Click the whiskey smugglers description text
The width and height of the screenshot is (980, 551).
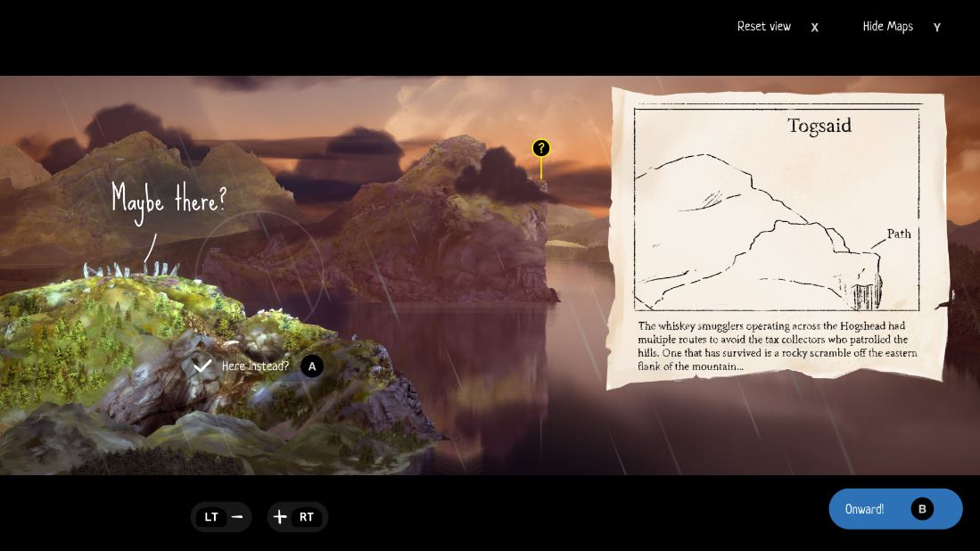tap(778, 346)
